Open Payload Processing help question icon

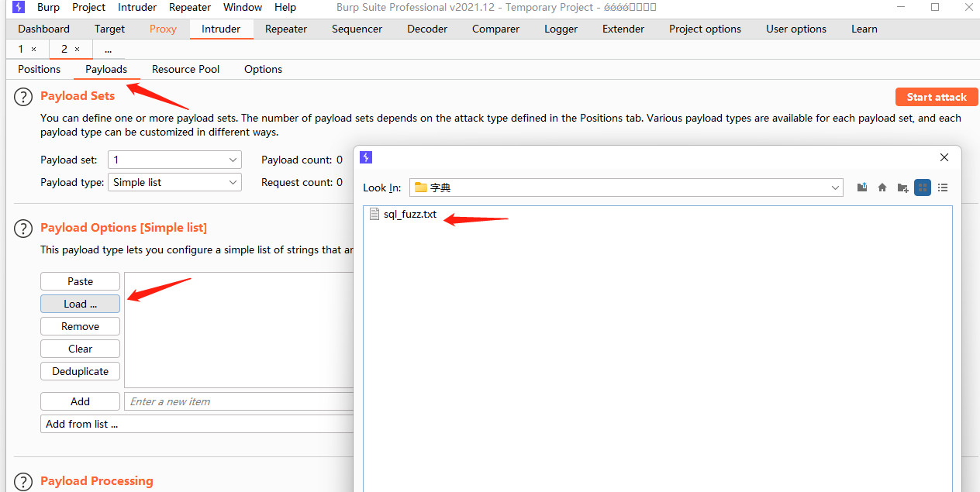[x=23, y=482]
